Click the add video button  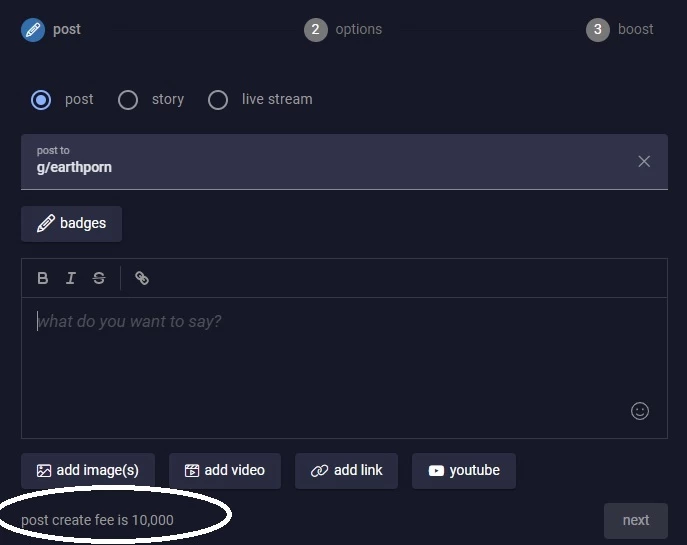point(225,471)
